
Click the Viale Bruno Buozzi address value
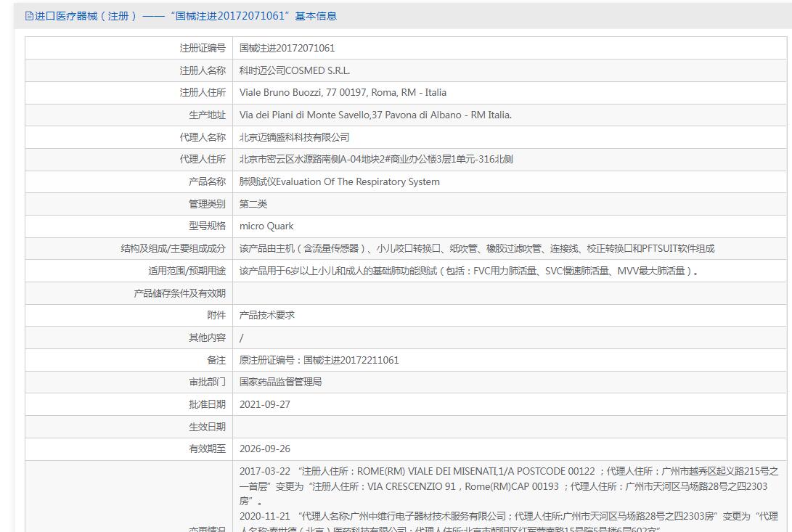tap(343, 92)
